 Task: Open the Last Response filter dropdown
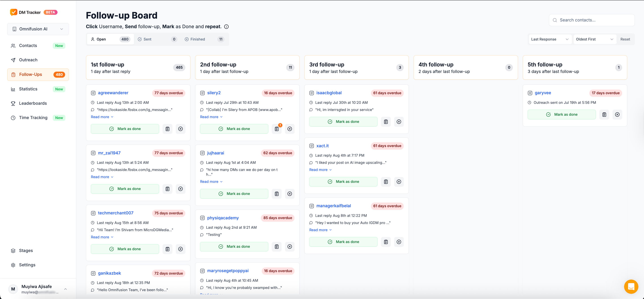[550, 39]
